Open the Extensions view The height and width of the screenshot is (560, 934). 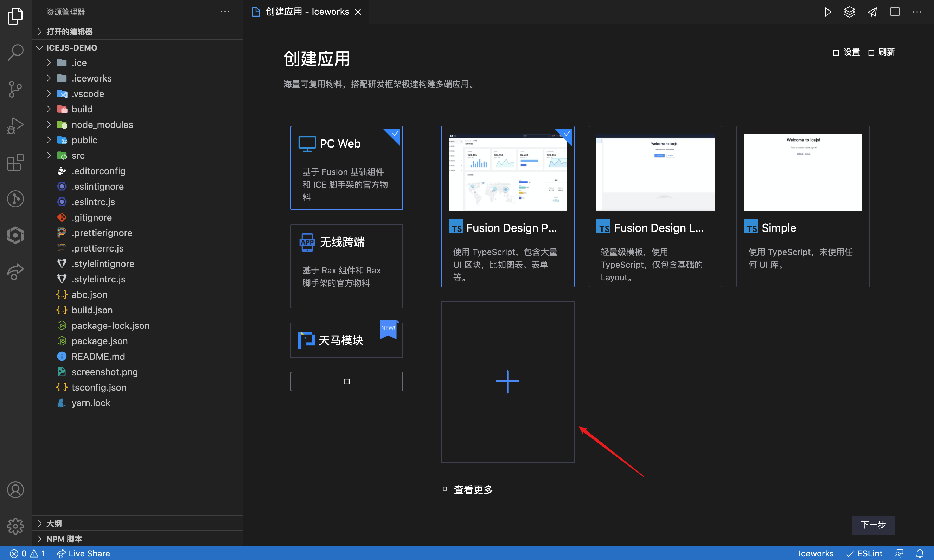tap(15, 162)
